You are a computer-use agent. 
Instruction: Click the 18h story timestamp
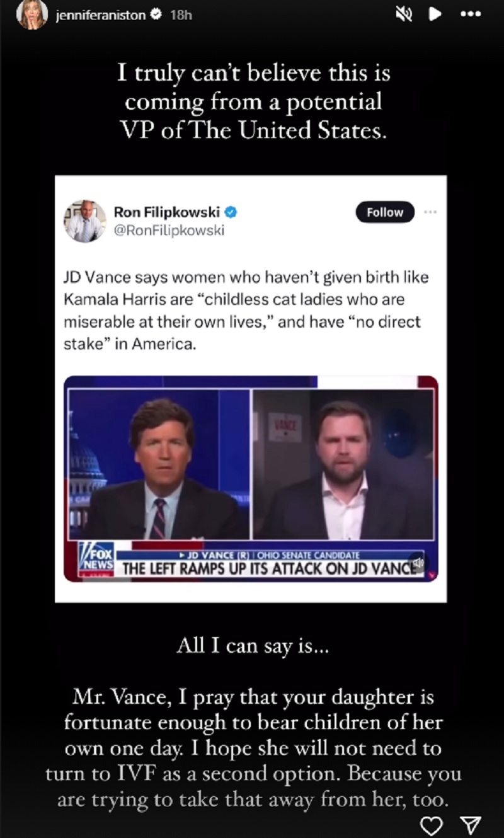[x=181, y=16]
